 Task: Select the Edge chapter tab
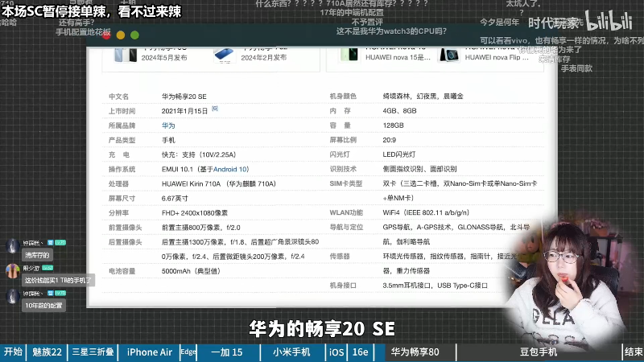point(188,352)
